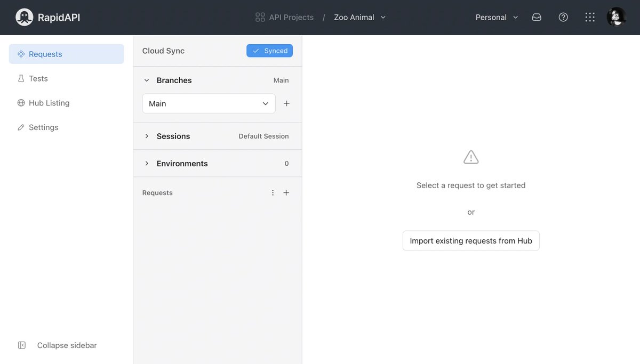Select the Requests icon in the sidebar
This screenshot has width=640, height=364.
[21, 53]
